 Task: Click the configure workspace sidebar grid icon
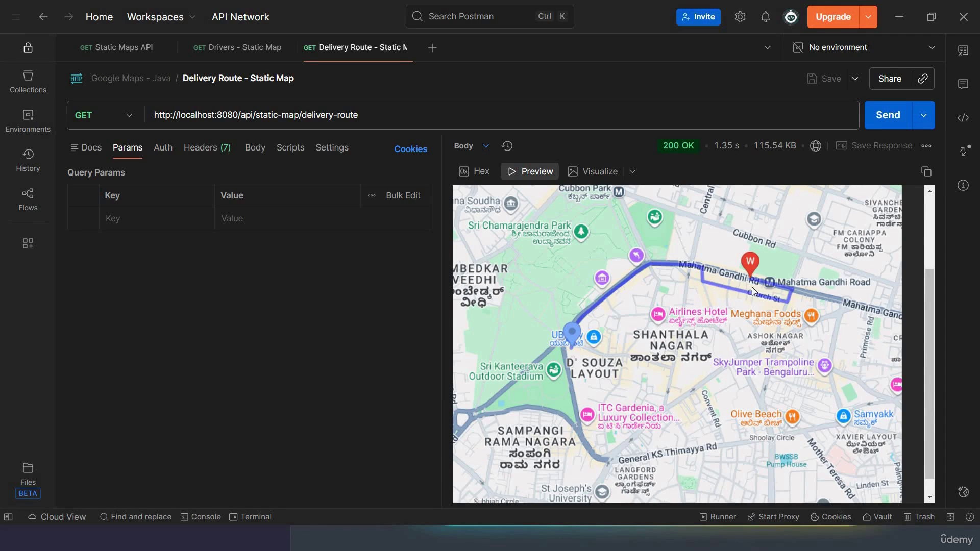(28, 243)
